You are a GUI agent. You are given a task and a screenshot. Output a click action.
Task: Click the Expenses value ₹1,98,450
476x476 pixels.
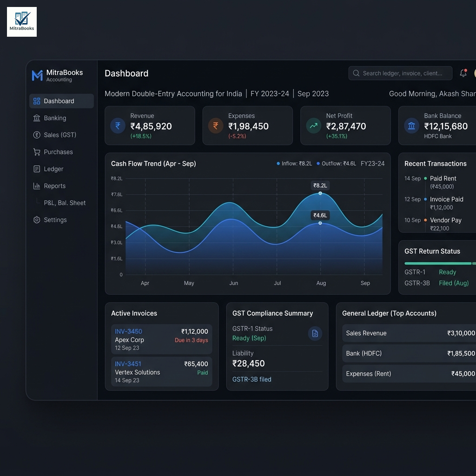pyautogui.click(x=248, y=126)
